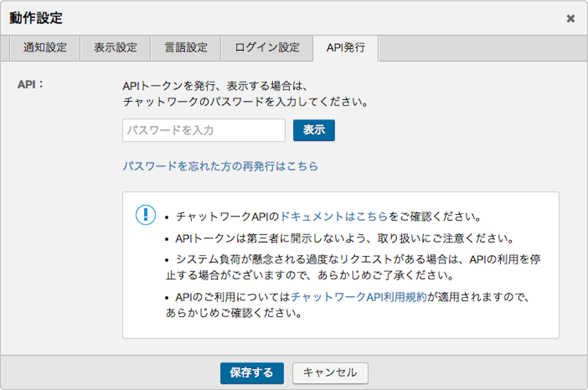Click the システム負荷が懸念される notice text

point(353,268)
